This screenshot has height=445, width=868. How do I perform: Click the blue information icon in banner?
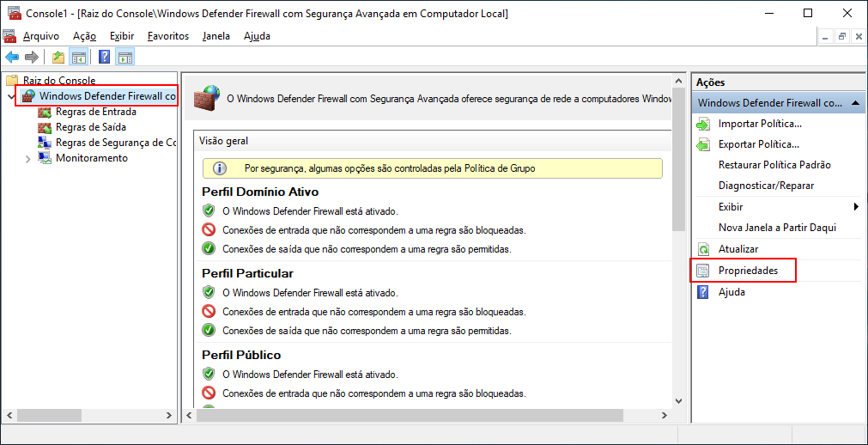click(x=220, y=168)
